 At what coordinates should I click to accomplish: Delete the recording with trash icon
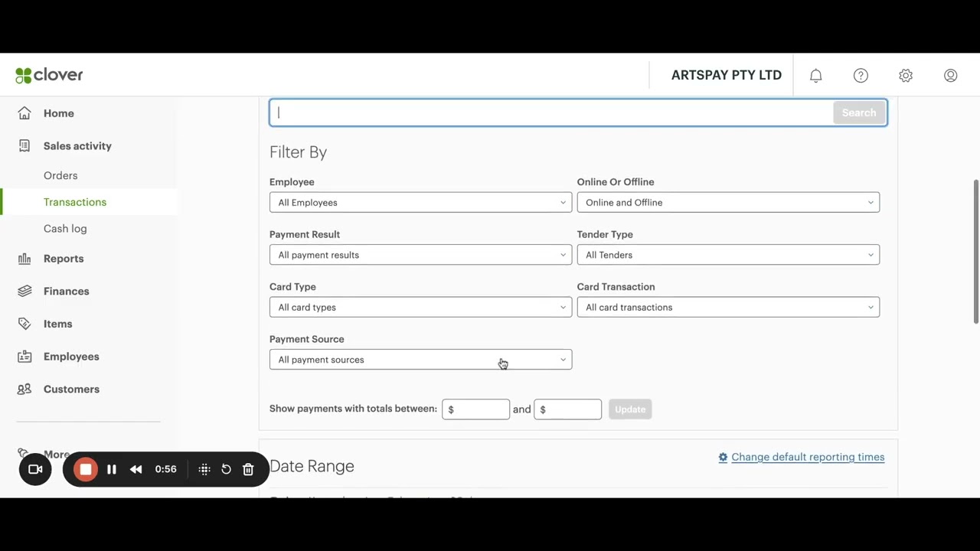click(248, 469)
